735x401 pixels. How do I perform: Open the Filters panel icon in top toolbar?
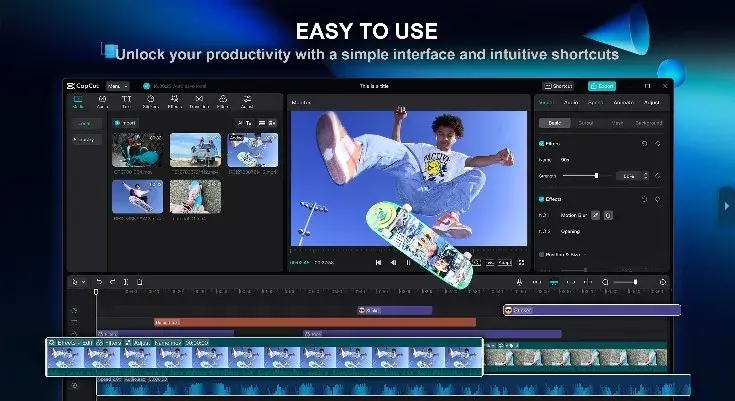[x=223, y=101]
